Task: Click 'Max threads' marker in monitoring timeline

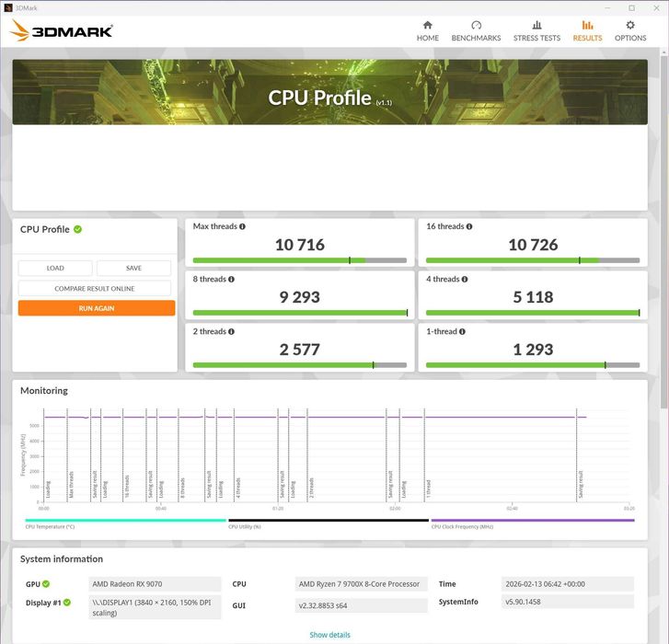Action: (71, 485)
